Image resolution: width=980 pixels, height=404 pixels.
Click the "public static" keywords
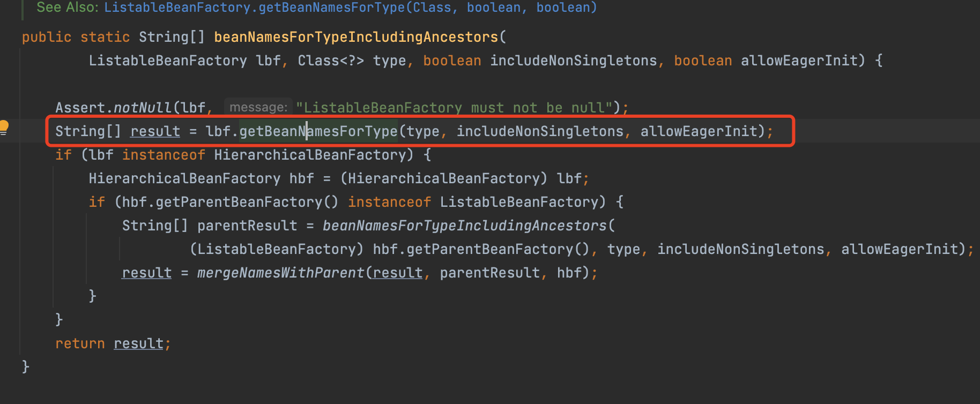coord(76,37)
